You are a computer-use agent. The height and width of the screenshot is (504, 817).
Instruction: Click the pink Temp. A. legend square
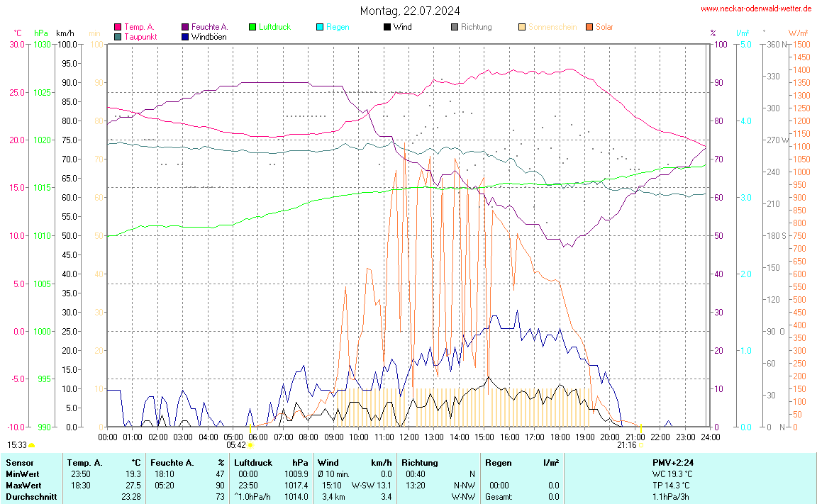tap(118, 27)
